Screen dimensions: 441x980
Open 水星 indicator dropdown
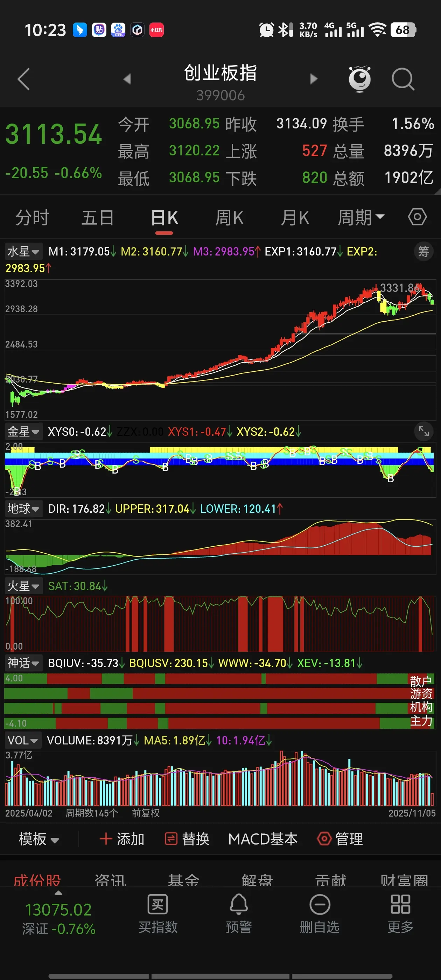(23, 251)
